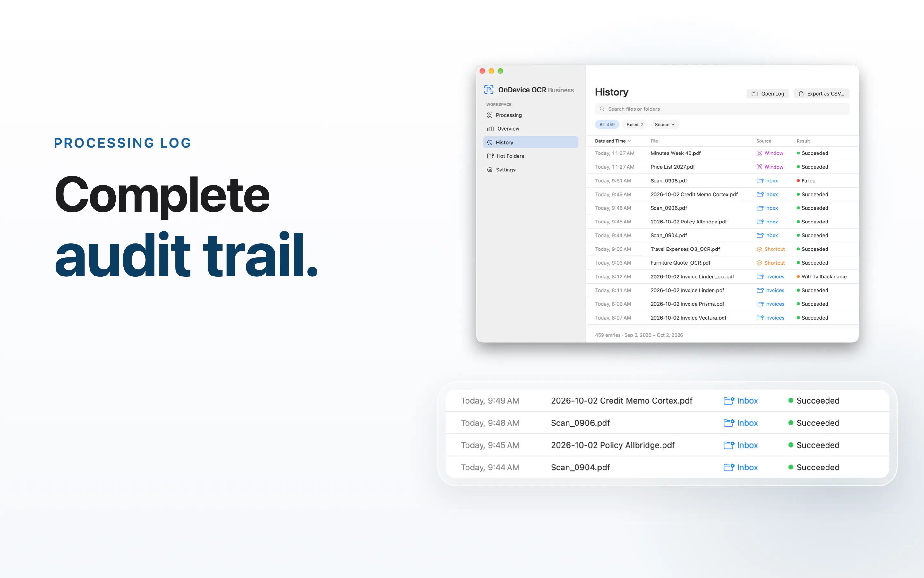Click Today, 8:09 AM timestamp cell
Screen dimensions: 924x578
click(613, 304)
